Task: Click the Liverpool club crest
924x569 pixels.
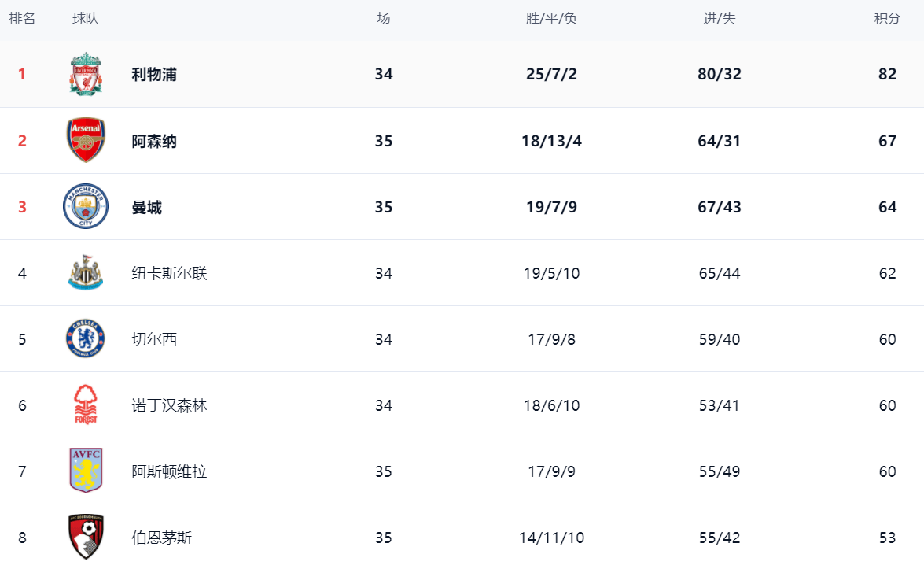Action: [x=86, y=75]
